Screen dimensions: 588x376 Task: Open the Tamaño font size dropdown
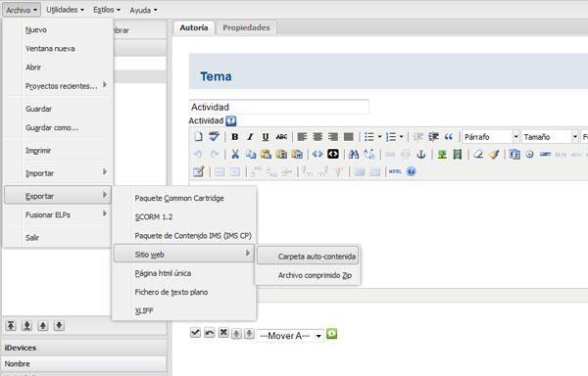point(550,137)
